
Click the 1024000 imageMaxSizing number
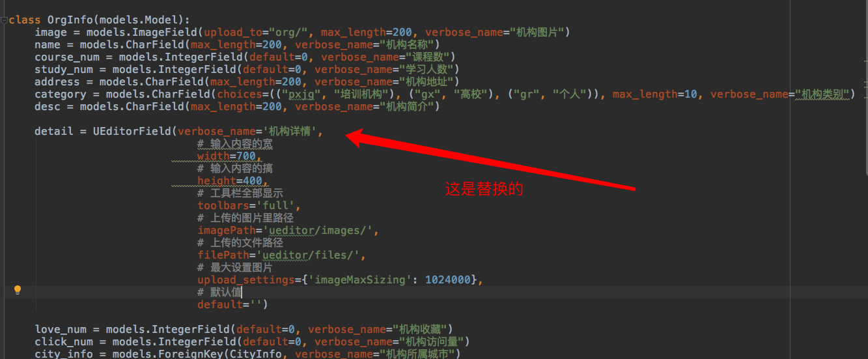coord(447,280)
